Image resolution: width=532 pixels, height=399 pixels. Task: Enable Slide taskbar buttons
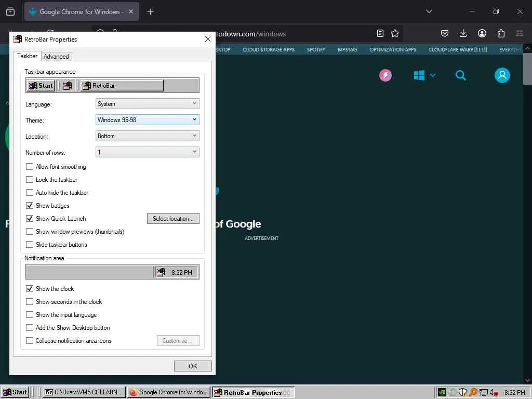click(x=30, y=244)
